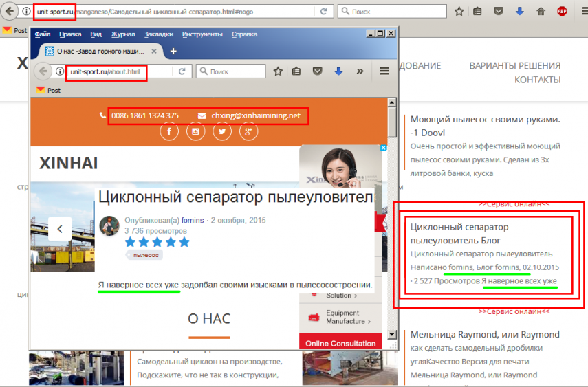
Task: Go home via house icon in outer toolbar
Action: [x=541, y=12]
